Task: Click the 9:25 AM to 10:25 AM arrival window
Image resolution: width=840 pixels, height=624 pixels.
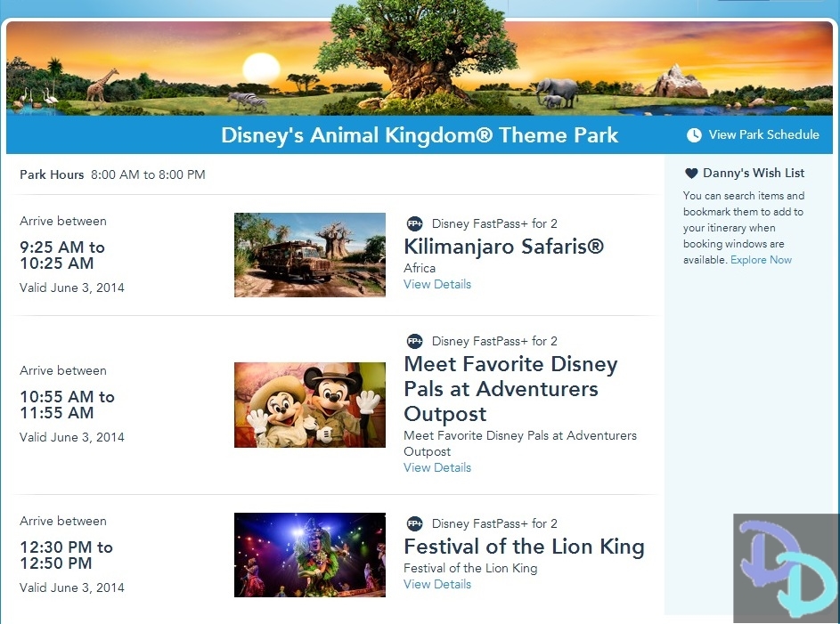Action: [x=62, y=255]
